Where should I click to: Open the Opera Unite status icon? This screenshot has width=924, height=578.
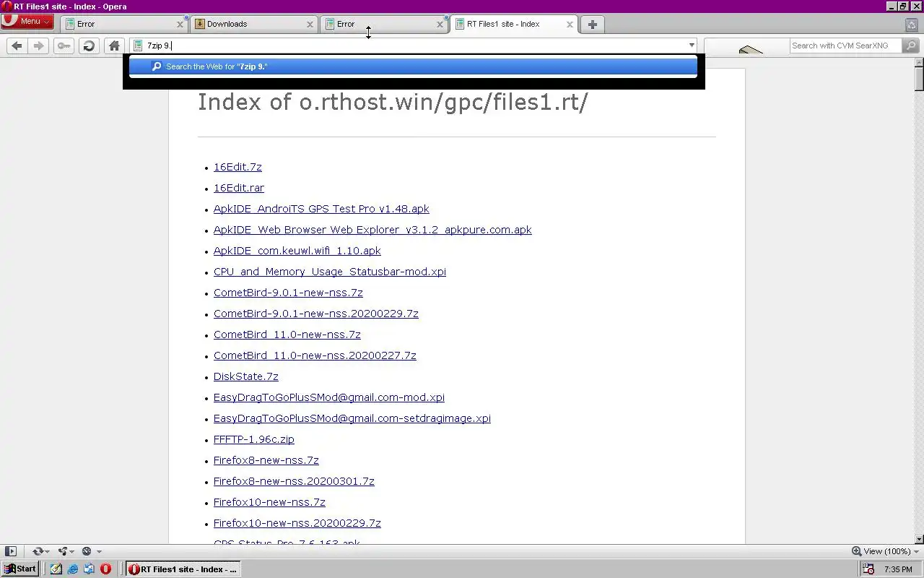pyautogui.click(x=66, y=551)
